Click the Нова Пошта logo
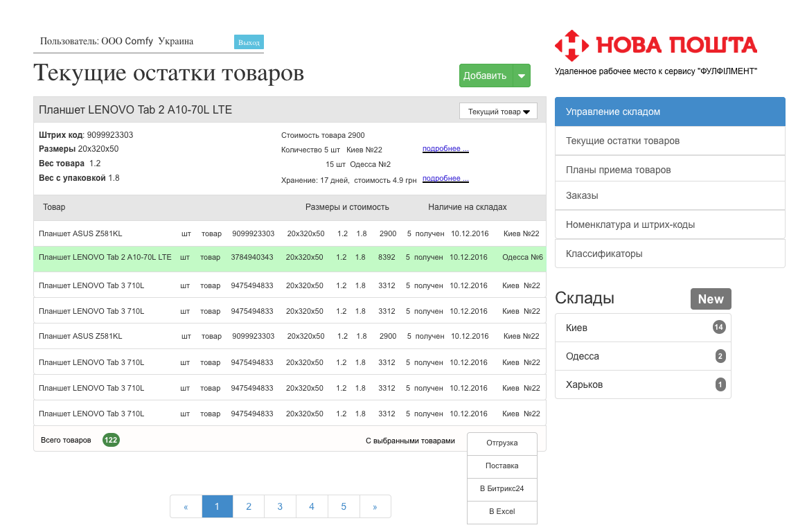The width and height of the screenshot is (807, 532). [656, 45]
